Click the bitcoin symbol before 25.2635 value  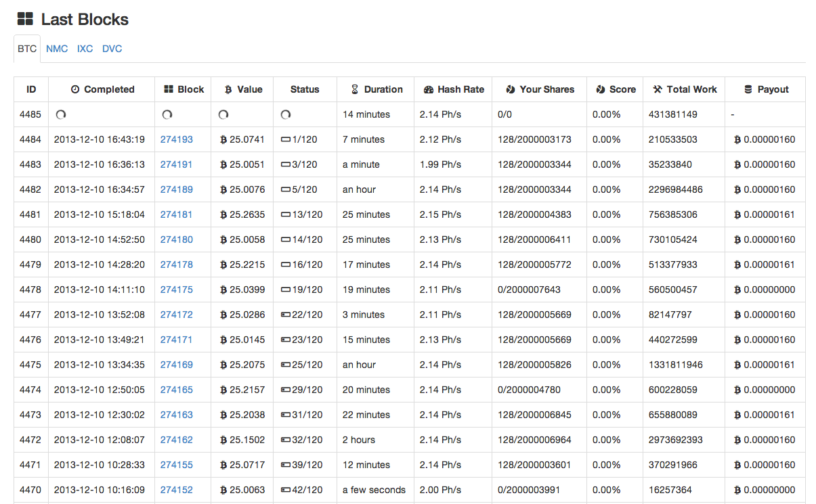pos(223,214)
